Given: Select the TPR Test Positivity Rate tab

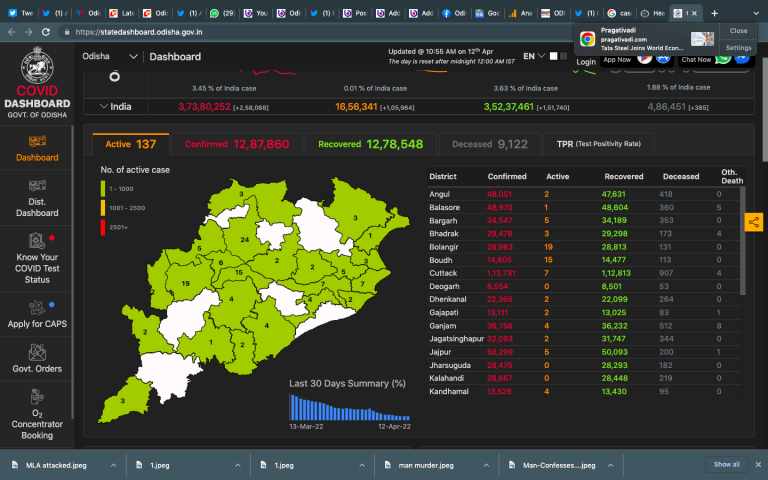Looking at the screenshot, I should pos(598,144).
